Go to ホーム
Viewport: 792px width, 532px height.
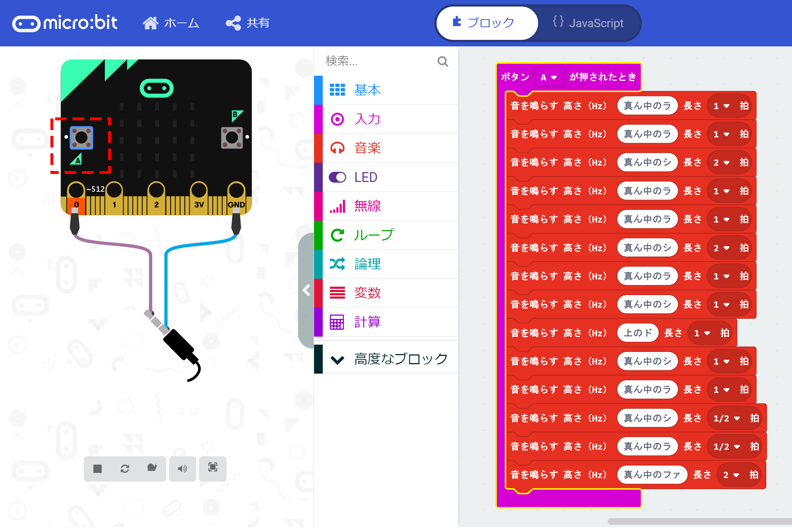point(171,23)
